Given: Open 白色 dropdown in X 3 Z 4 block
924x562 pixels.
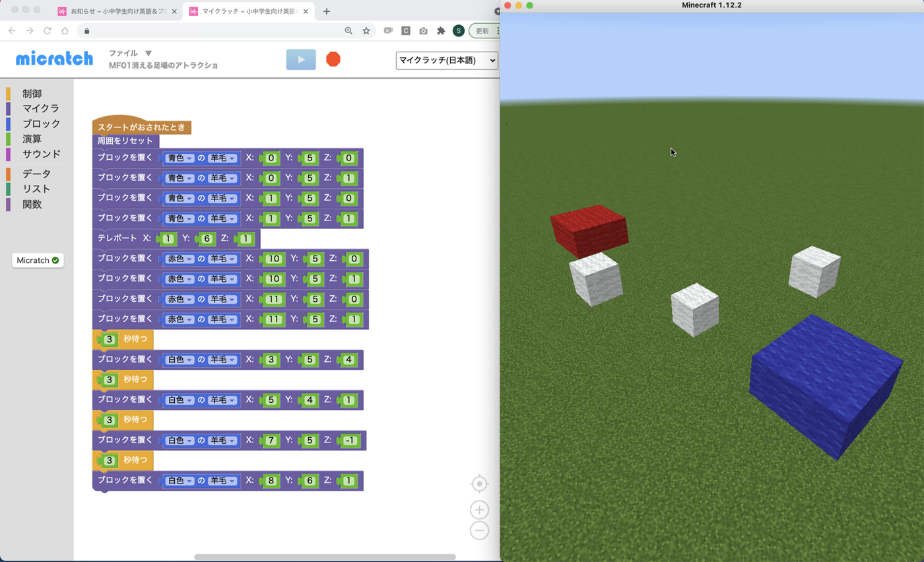Looking at the screenshot, I should pyautogui.click(x=180, y=359).
